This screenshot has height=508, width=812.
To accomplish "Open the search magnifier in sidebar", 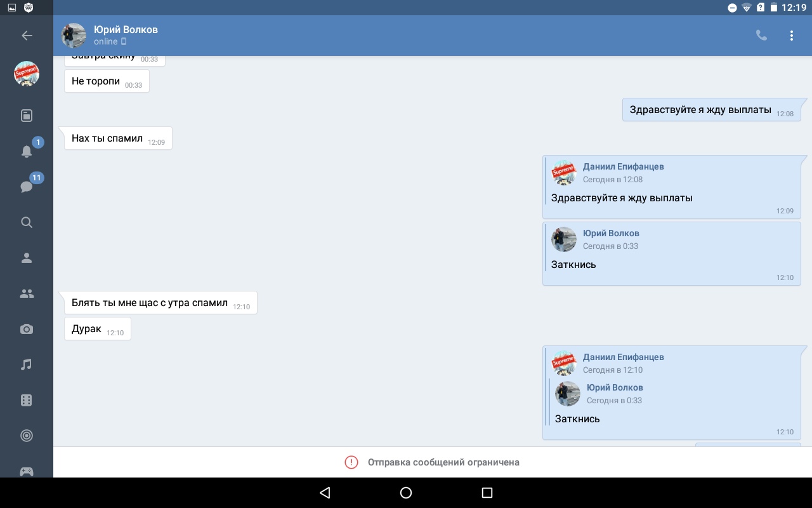I will click(27, 222).
